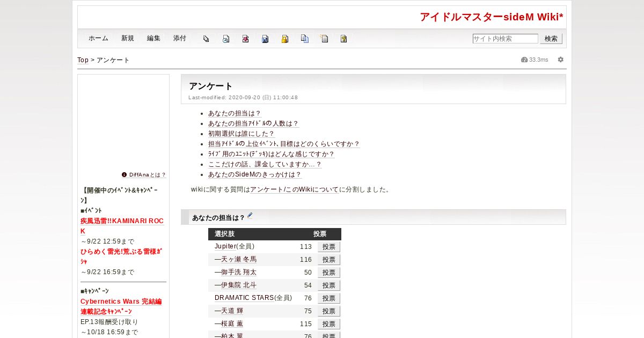This screenshot has width=644, height=338.
Task: Click the vote count 113 for Jupiter
Action: tap(306, 247)
